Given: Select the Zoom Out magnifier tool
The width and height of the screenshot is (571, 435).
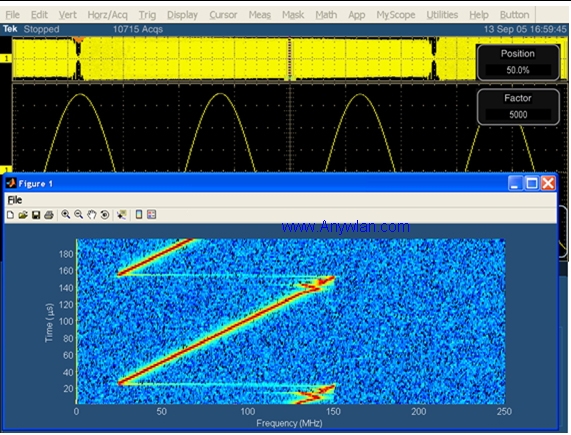Looking at the screenshot, I should (x=78, y=215).
